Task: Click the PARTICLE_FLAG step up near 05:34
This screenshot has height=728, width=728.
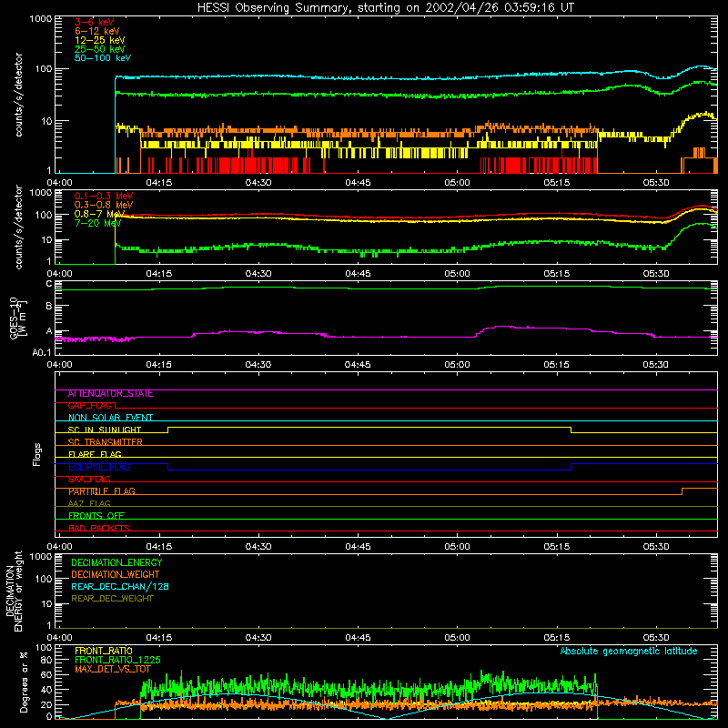Action: pos(682,491)
